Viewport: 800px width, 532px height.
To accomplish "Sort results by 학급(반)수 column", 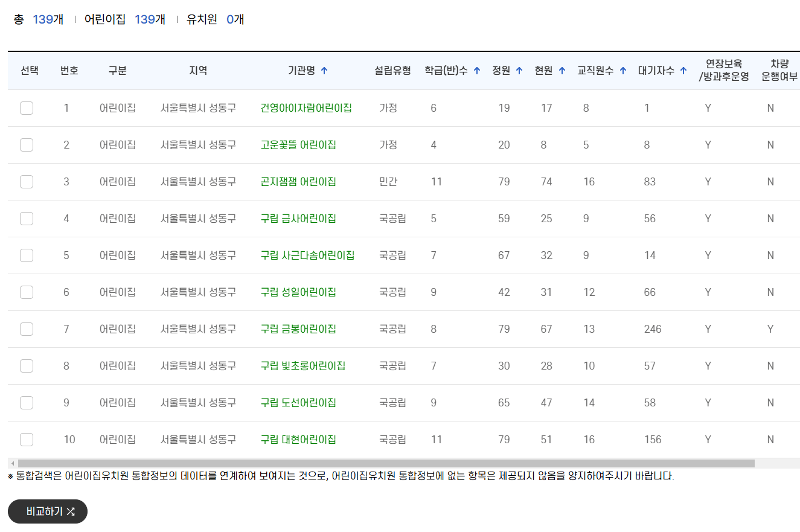I will (x=478, y=70).
